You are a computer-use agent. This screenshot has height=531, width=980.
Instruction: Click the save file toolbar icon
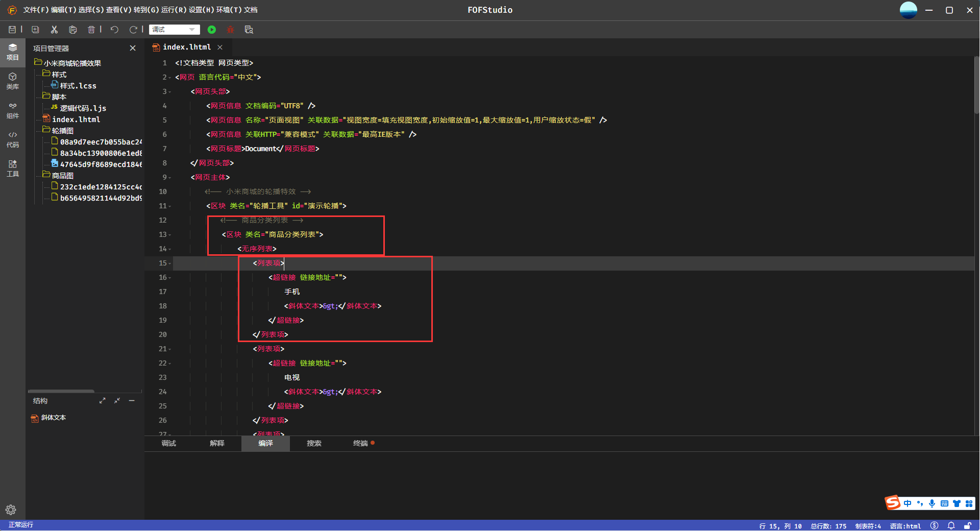point(12,30)
